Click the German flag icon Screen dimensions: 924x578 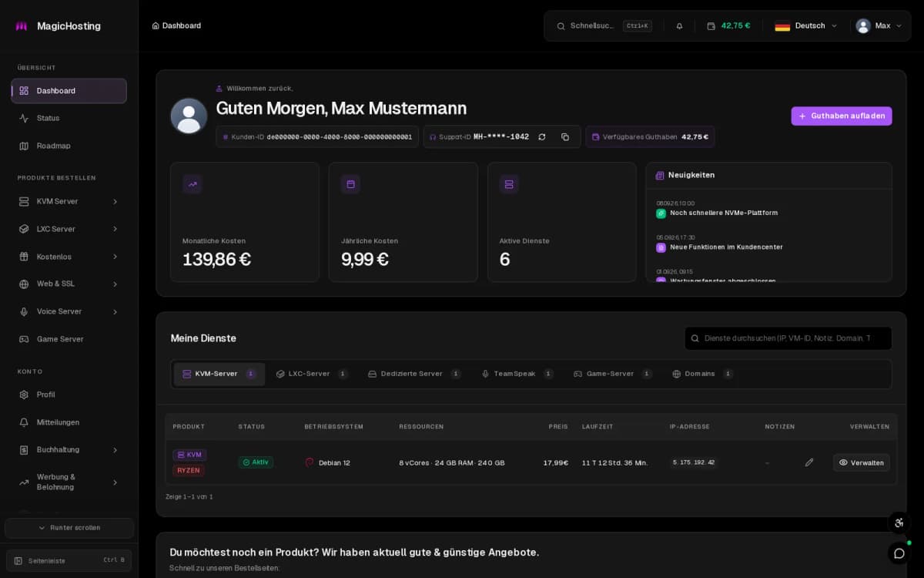click(x=782, y=26)
